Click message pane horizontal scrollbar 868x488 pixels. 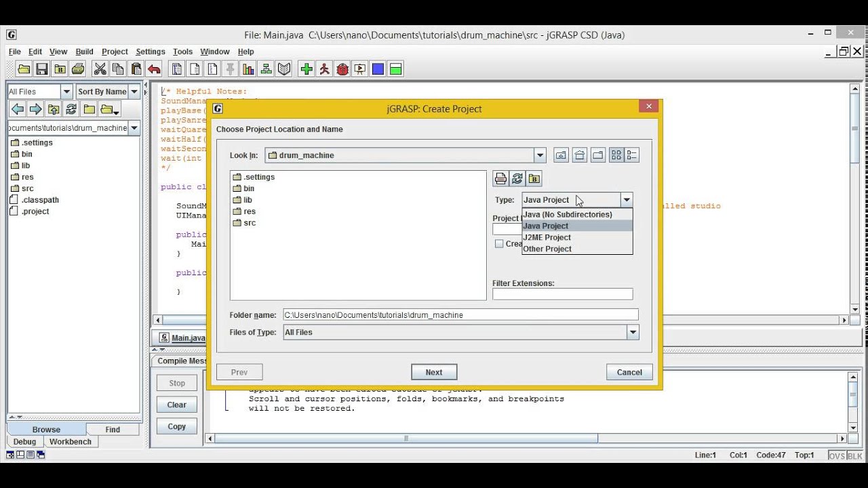tap(406, 439)
